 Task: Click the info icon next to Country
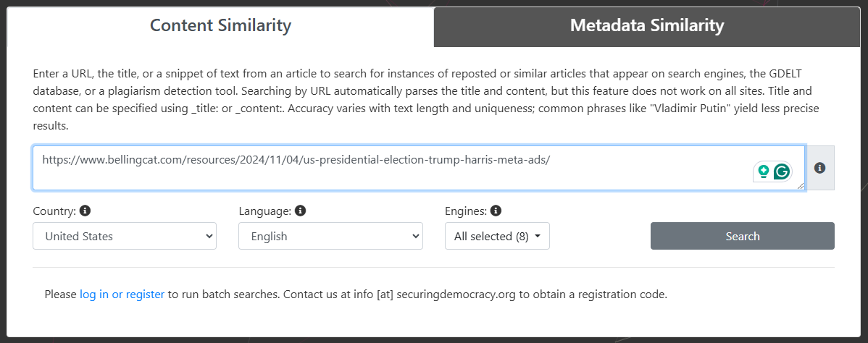click(x=85, y=211)
